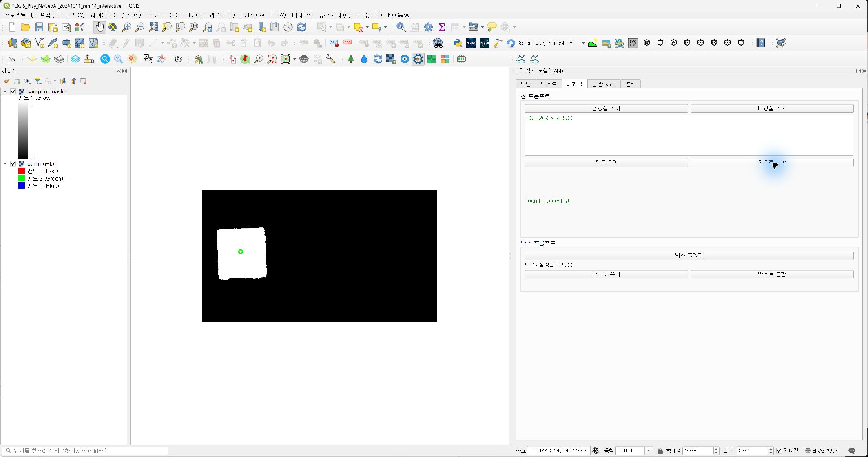Refresh the map canvas

(301, 27)
